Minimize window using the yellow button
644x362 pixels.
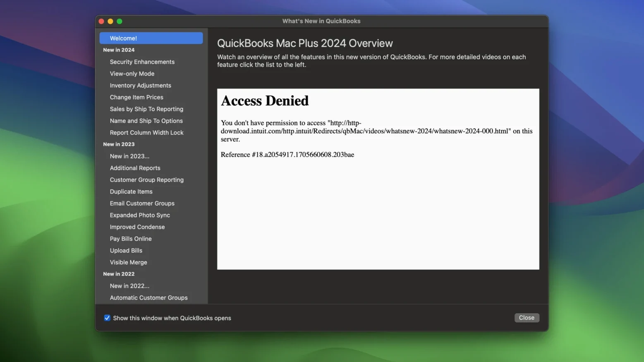110,21
